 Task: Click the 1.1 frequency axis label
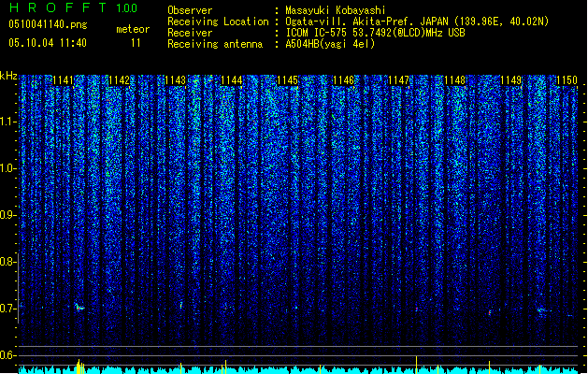point(7,122)
